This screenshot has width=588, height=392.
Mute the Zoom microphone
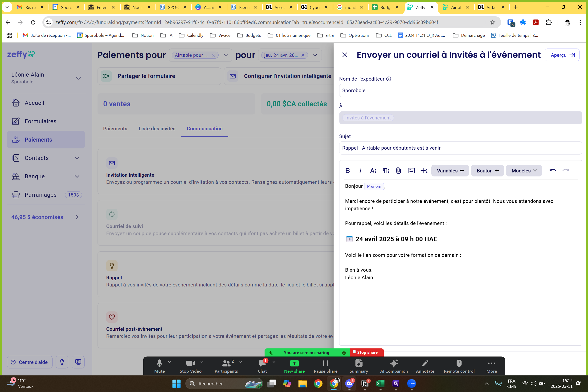[159, 366]
